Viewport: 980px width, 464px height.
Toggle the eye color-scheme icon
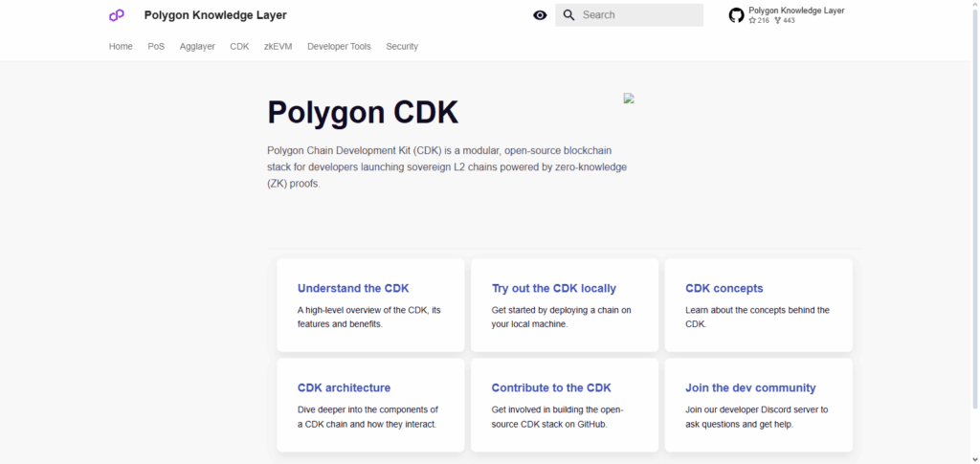point(540,15)
